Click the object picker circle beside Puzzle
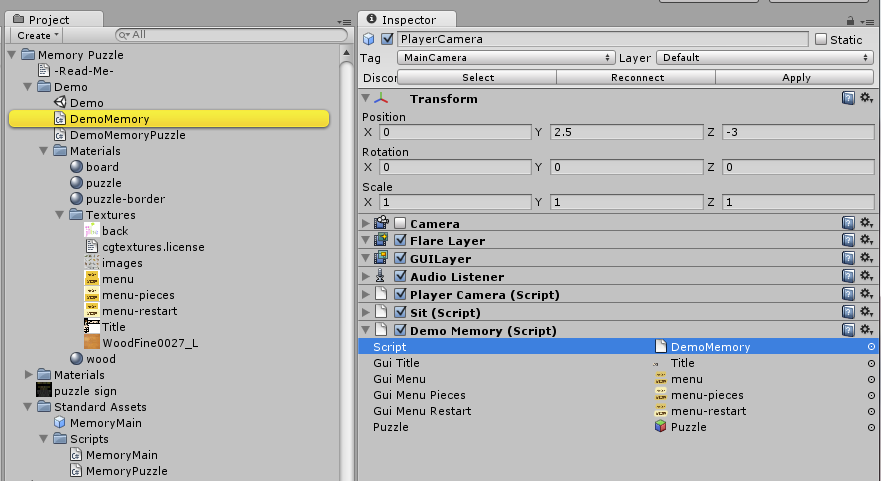Screen dimensions: 881x481 [871, 427]
